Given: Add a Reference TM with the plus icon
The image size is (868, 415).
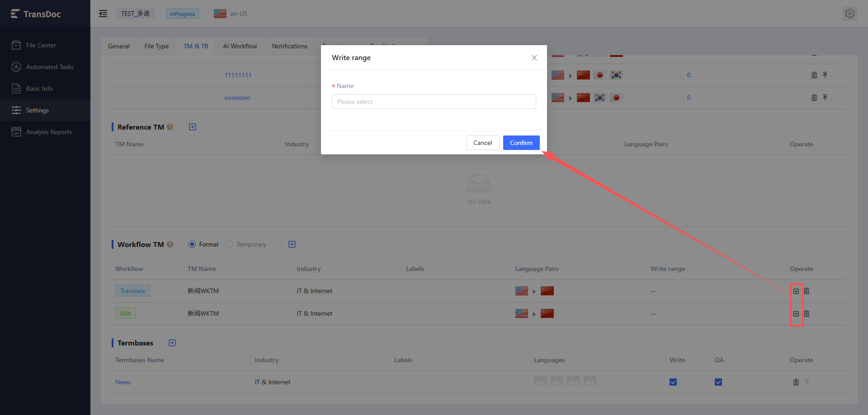Looking at the screenshot, I should [193, 127].
